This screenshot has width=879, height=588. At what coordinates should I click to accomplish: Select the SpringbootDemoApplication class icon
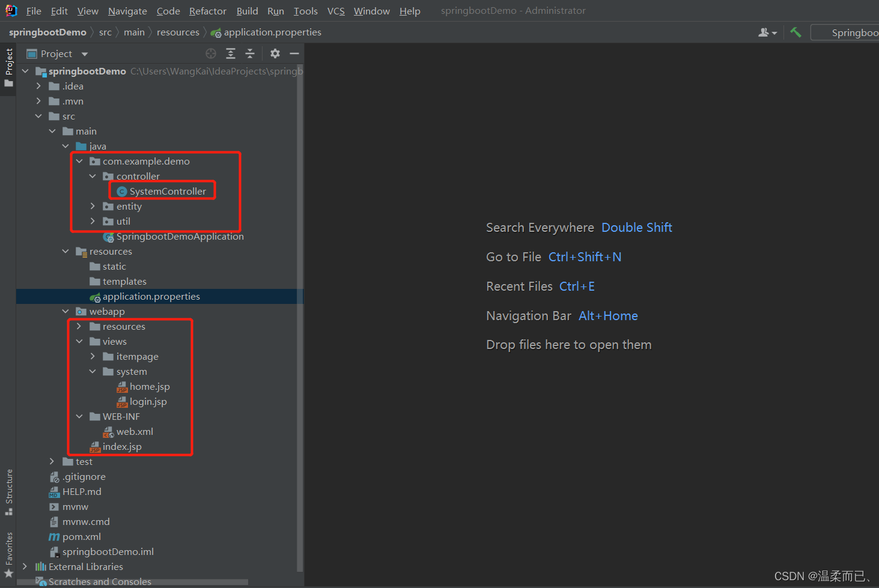click(x=109, y=237)
